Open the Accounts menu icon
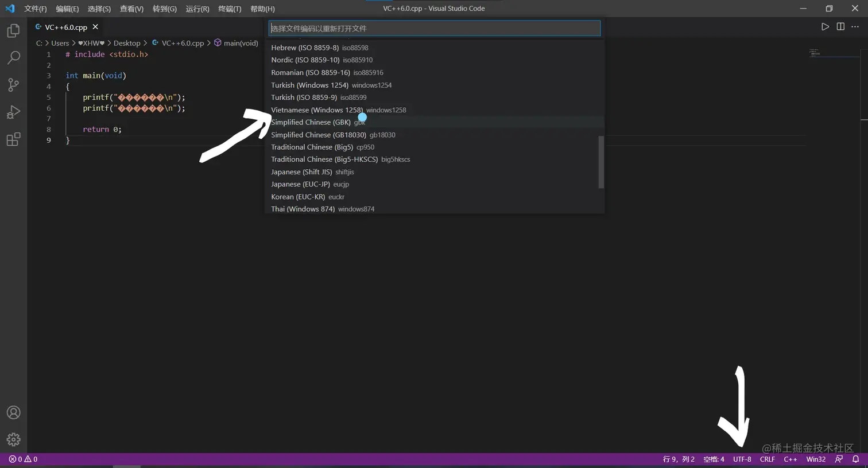 coord(13,412)
